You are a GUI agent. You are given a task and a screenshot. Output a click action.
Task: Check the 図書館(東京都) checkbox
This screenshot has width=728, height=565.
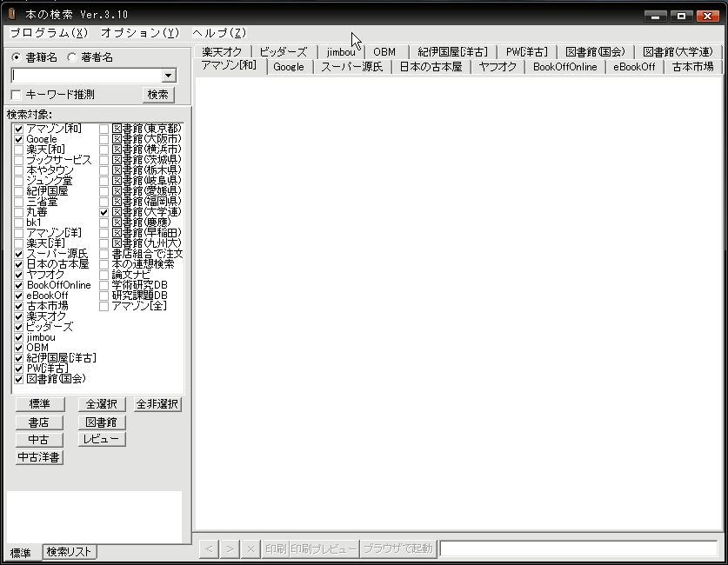coord(104,129)
